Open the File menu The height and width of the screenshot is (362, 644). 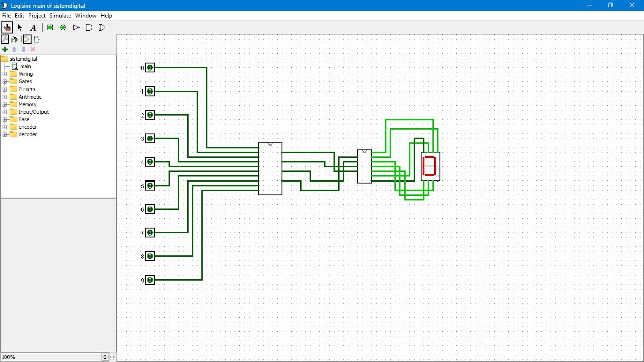click(6, 16)
